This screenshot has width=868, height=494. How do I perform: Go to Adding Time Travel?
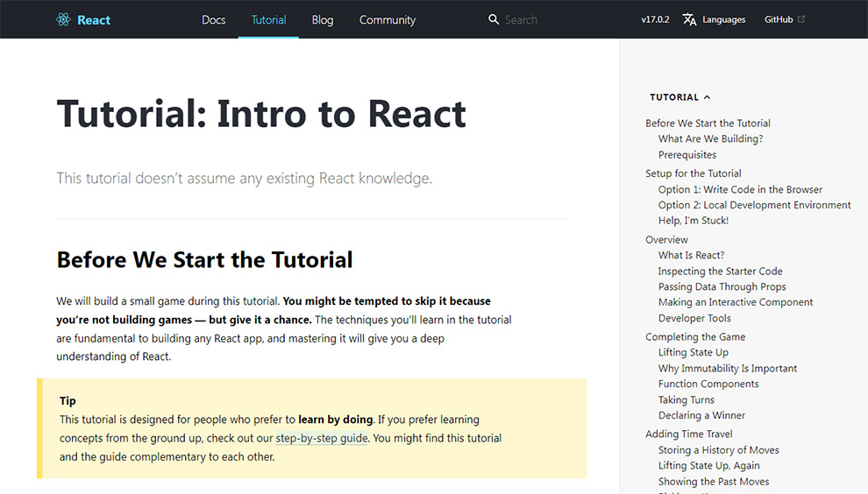688,434
